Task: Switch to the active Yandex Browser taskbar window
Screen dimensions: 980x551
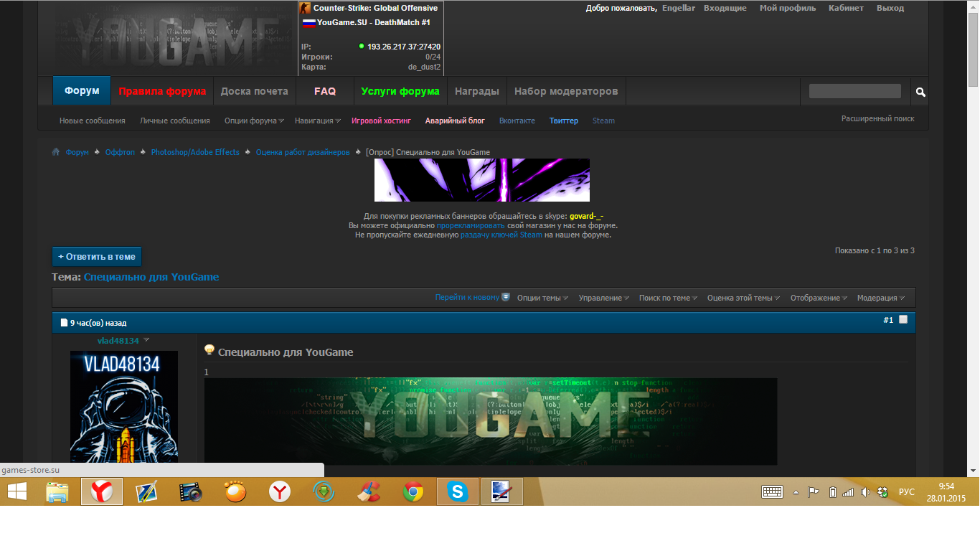Action: click(x=102, y=492)
